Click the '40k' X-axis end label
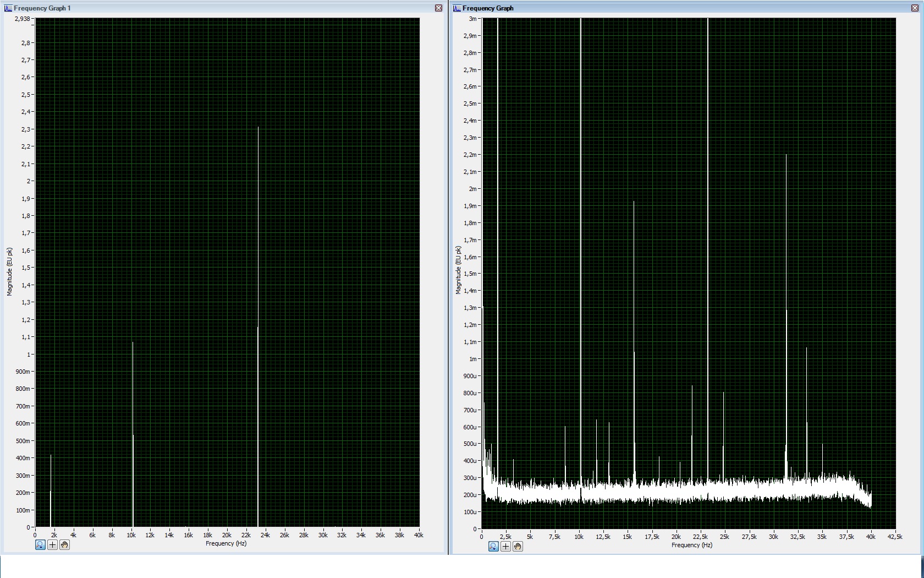 [x=419, y=535]
